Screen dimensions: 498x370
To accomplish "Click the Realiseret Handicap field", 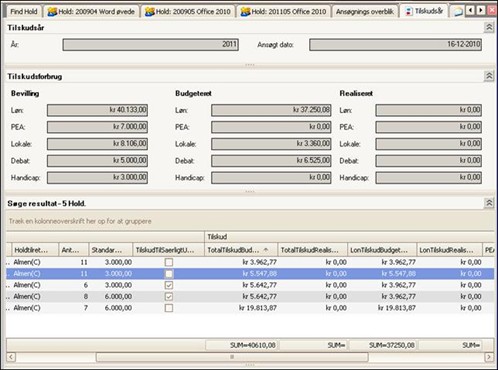I will [429, 178].
